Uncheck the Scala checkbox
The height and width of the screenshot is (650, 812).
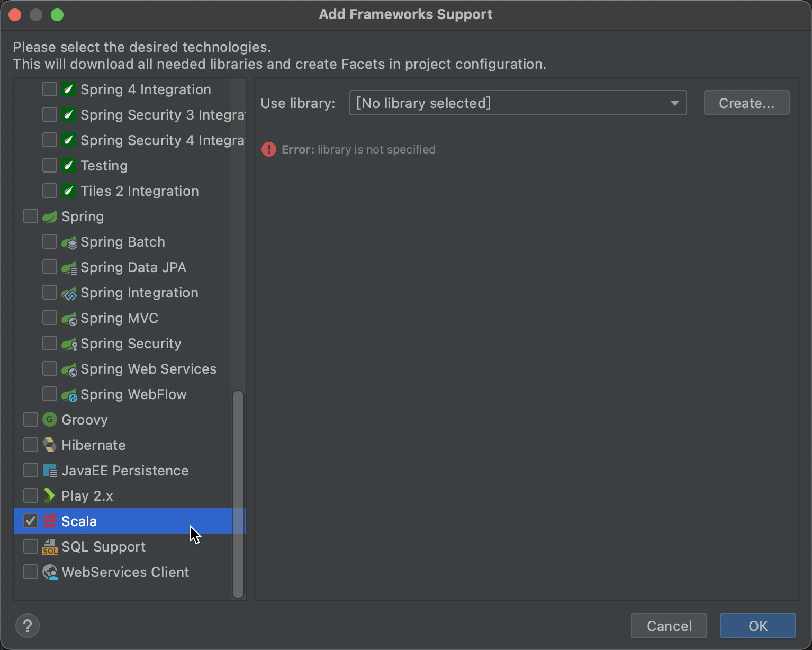point(31,521)
